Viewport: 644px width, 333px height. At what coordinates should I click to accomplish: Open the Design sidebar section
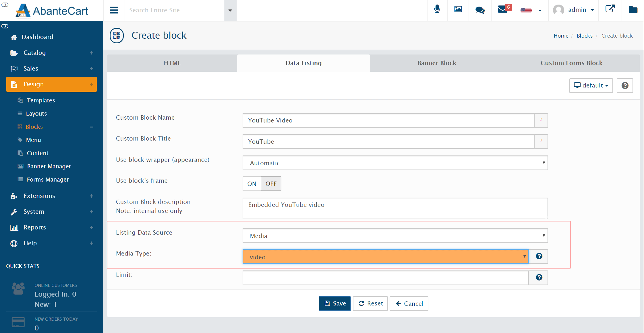pos(51,84)
